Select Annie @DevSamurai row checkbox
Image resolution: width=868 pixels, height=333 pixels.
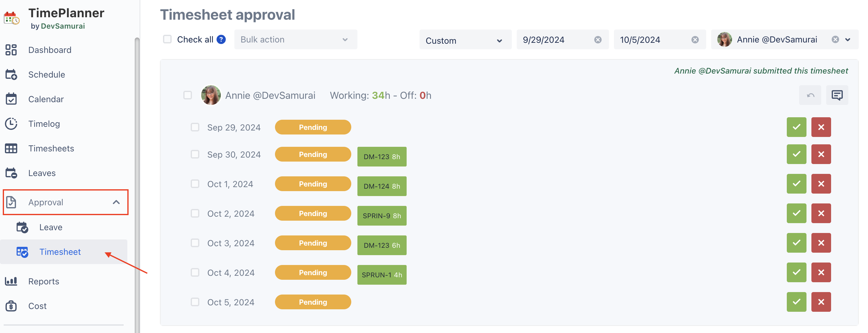[x=188, y=95]
